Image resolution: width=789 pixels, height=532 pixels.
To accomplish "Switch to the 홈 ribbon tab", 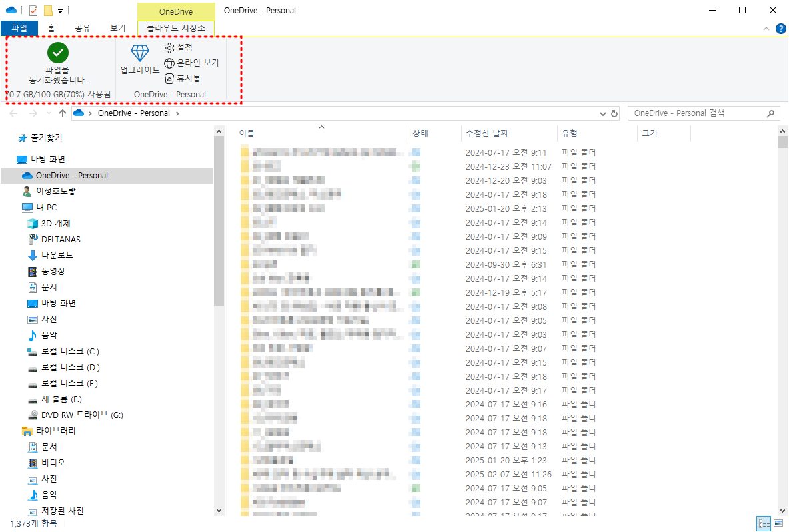I will tap(51, 28).
